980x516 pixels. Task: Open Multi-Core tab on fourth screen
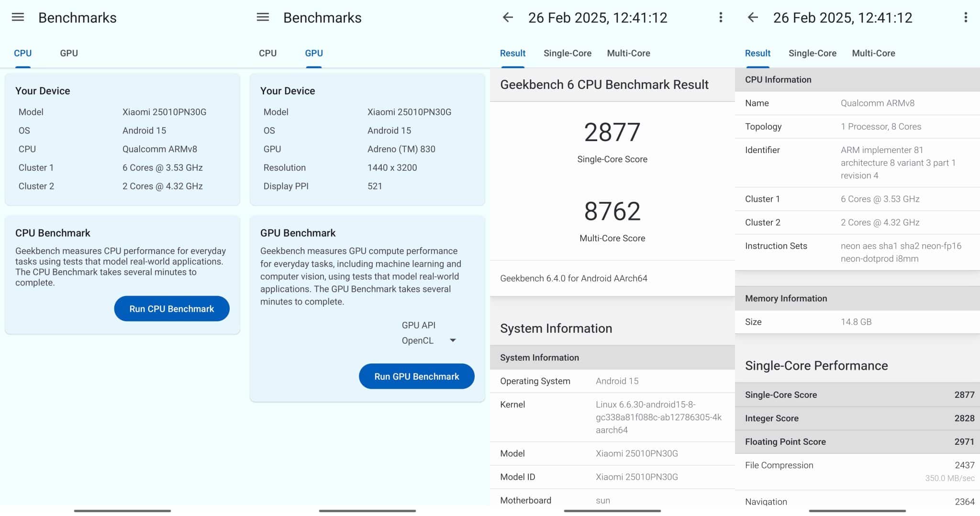873,53
